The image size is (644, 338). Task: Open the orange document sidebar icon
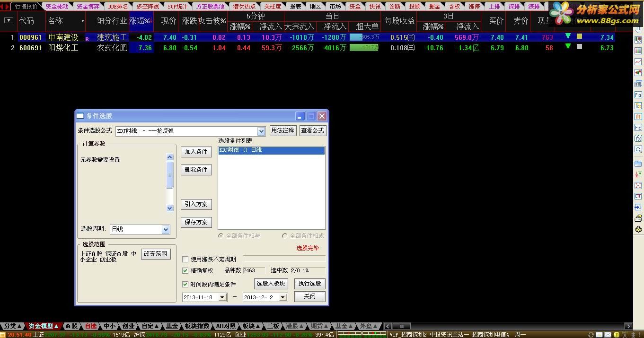[638, 117]
